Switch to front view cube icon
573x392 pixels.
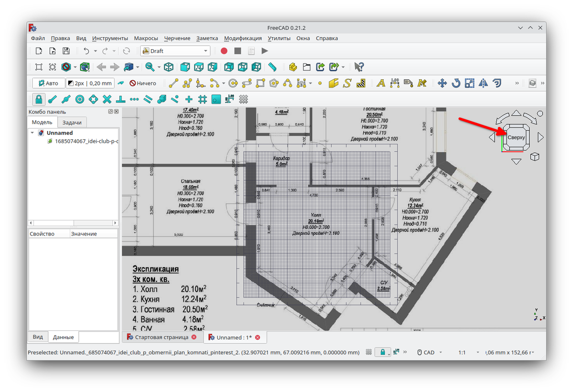[185, 67]
